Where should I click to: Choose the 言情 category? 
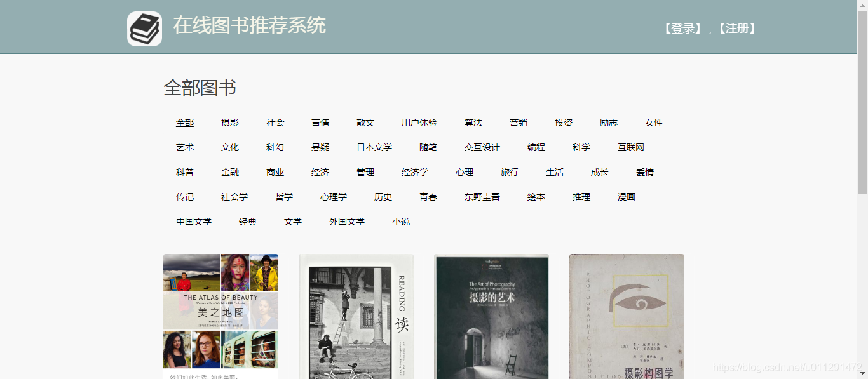coord(320,123)
